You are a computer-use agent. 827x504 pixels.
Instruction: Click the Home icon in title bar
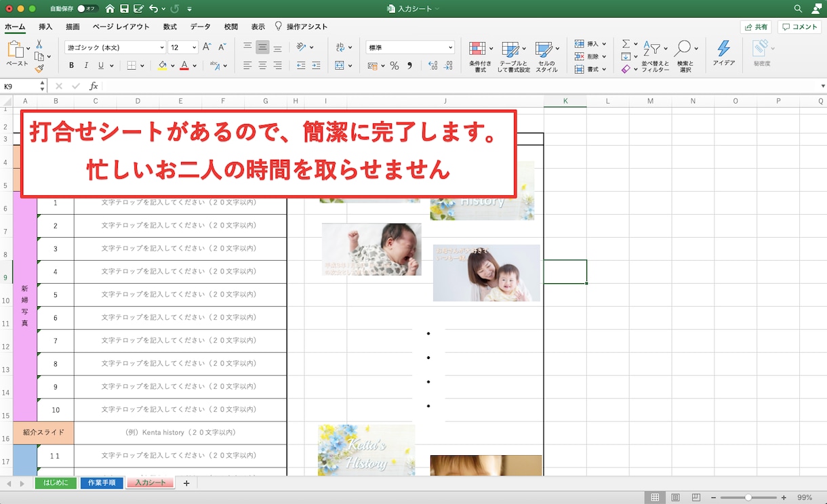110,9
